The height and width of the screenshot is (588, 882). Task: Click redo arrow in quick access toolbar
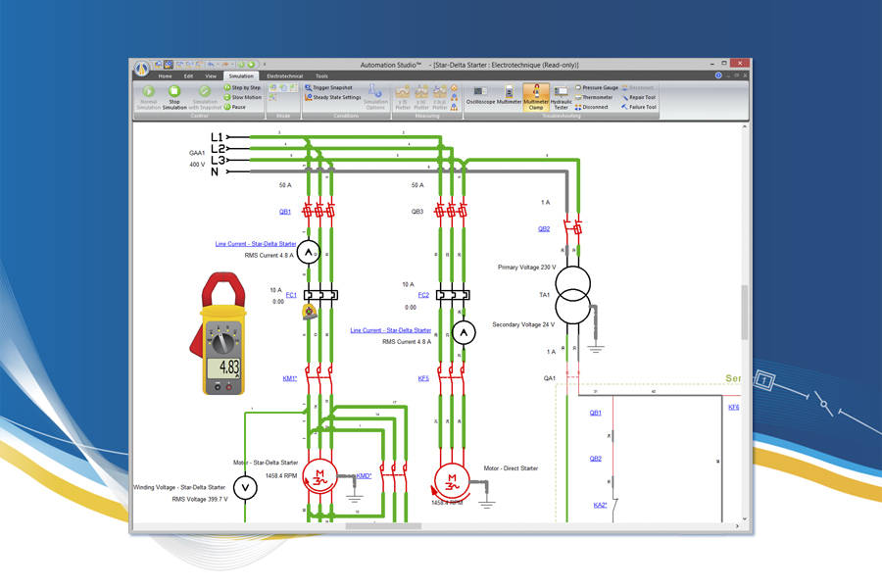click(x=224, y=65)
